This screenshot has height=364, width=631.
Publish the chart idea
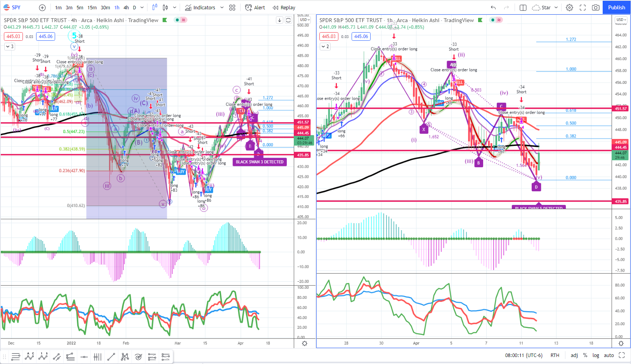click(617, 7)
